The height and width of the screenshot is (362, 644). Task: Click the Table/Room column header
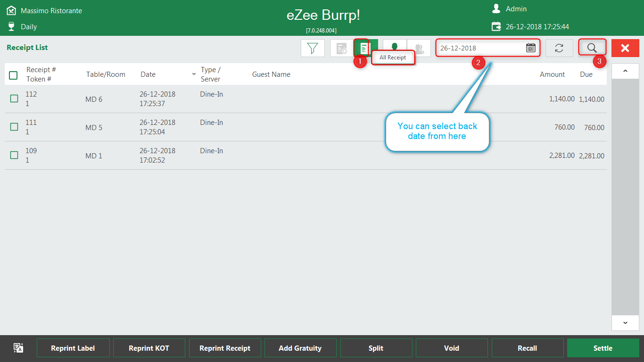pos(106,74)
